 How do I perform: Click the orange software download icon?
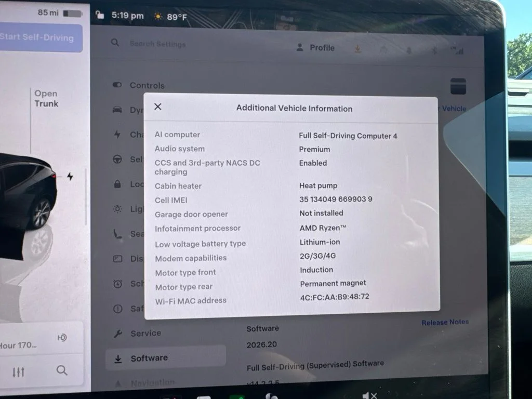(357, 49)
